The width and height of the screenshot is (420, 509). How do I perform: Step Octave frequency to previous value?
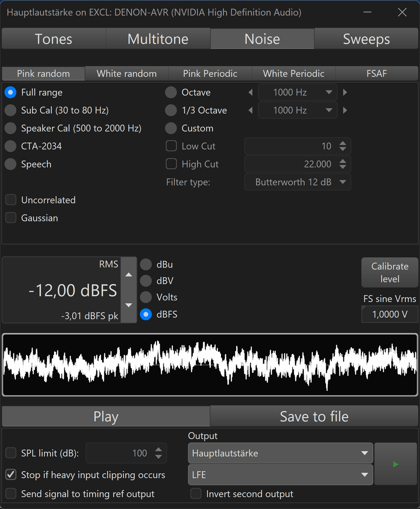251,92
